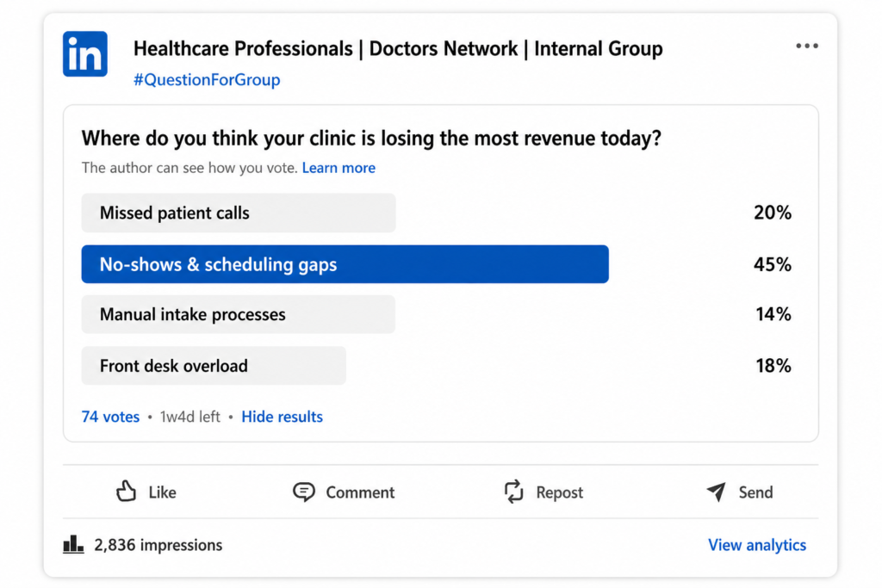This screenshot has height=588, width=882.
Task: Click the 14% result value
Action: (773, 314)
